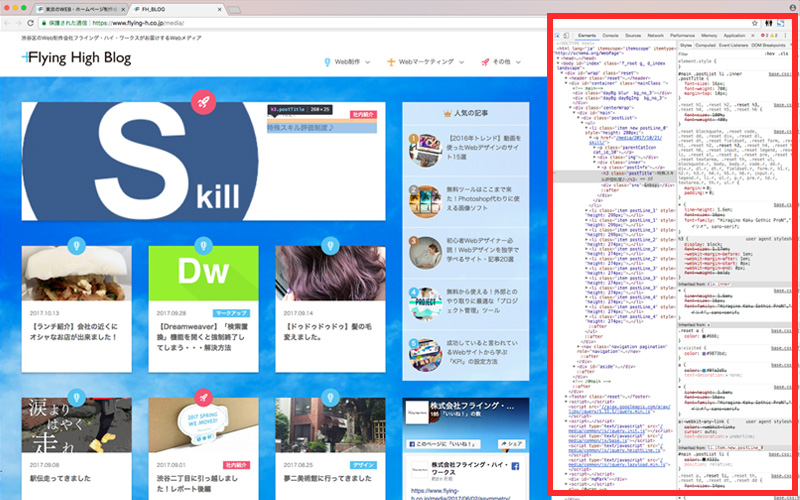Viewport: 800px width, 500px height.
Task: Toggle the device toolbar icon in DevTools
Action: tap(566, 36)
